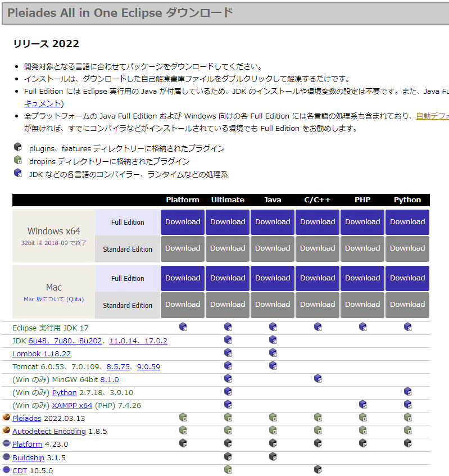Click the icon next to Autodetect Encoding
Screen dimensions: 449x476
click(6, 430)
